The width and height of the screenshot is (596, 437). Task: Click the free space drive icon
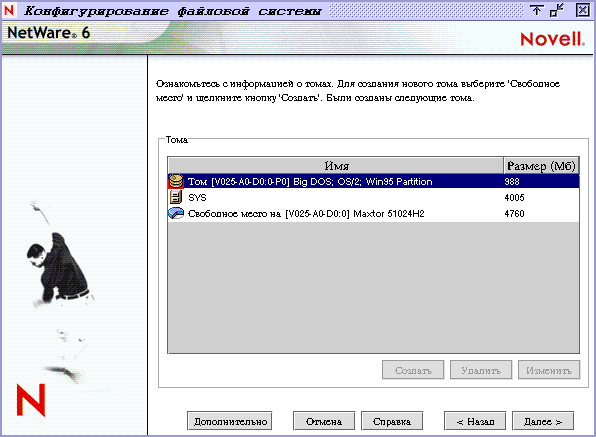(x=176, y=213)
